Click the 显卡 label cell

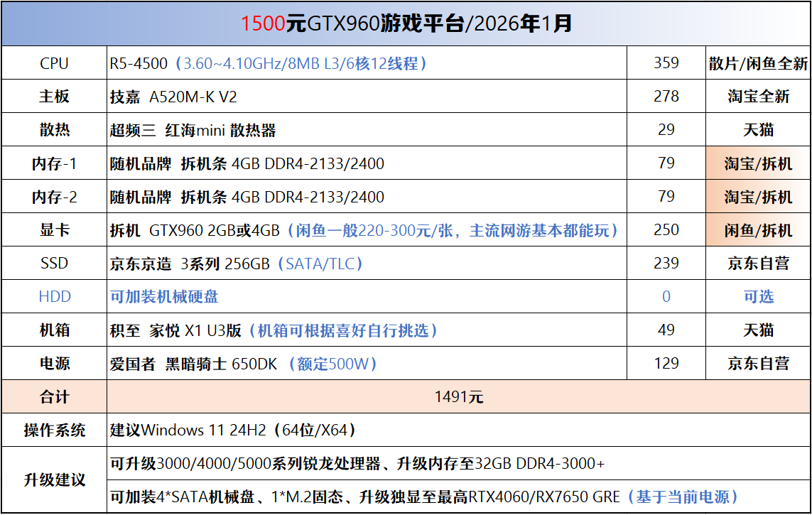pos(55,229)
